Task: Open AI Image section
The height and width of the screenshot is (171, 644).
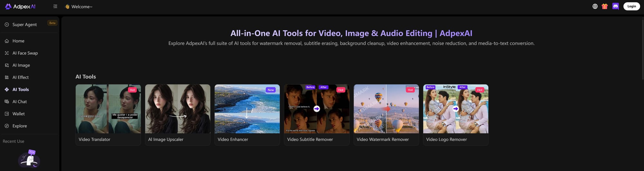Action: click(x=21, y=65)
